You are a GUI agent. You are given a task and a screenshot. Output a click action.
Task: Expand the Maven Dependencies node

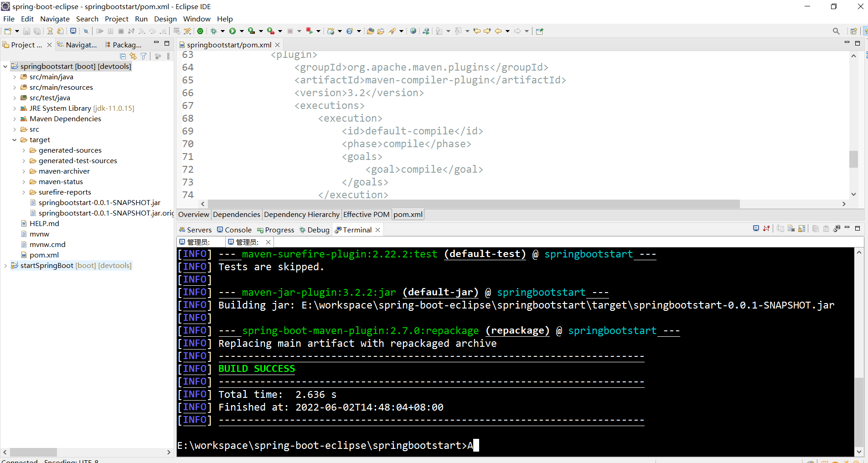coord(14,119)
